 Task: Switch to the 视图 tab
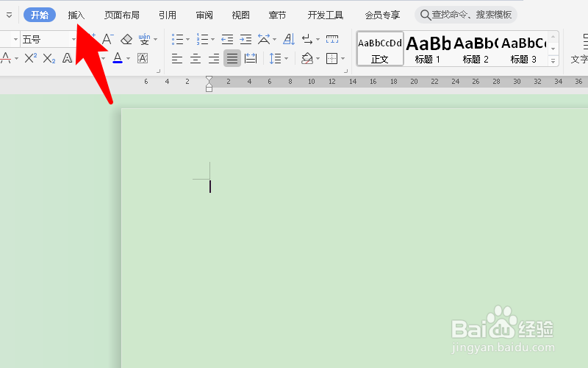tap(240, 15)
